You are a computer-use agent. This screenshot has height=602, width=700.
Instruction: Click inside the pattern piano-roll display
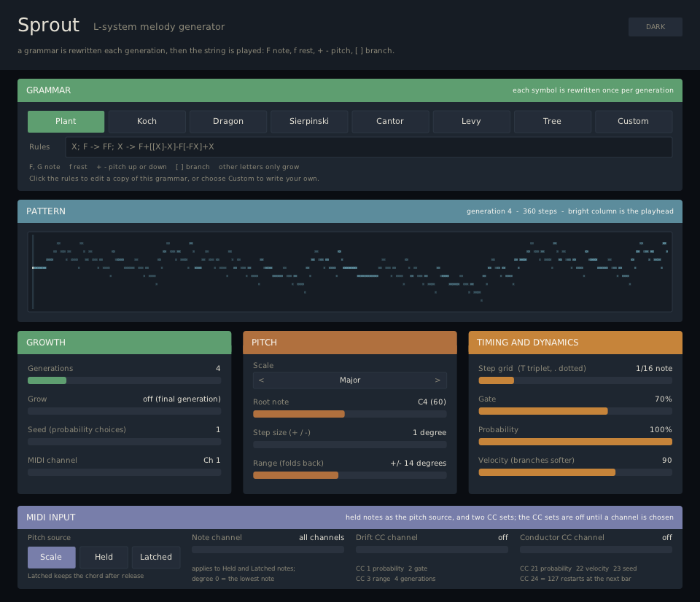350,271
